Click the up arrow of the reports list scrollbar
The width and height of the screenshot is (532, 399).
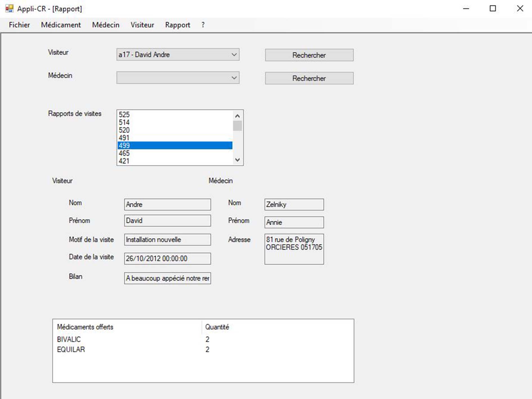pyautogui.click(x=237, y=116)
